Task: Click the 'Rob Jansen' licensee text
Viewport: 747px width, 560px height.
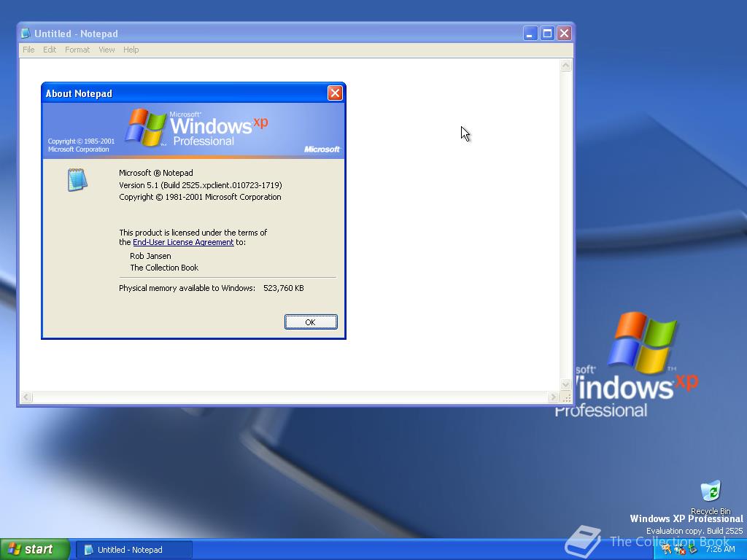Action: (150, 256)
